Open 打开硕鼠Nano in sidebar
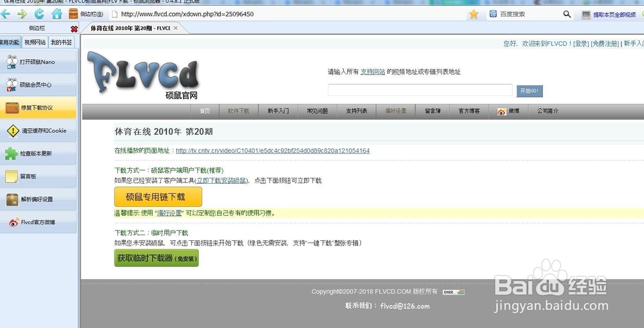The width and height of the screenshot is (644, 328). (38, 62)
